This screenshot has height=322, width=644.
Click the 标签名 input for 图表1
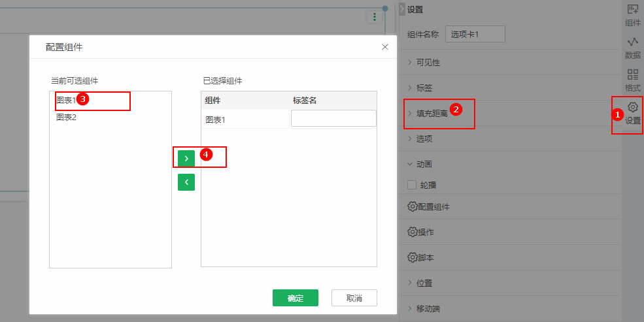tap(333, 118)
